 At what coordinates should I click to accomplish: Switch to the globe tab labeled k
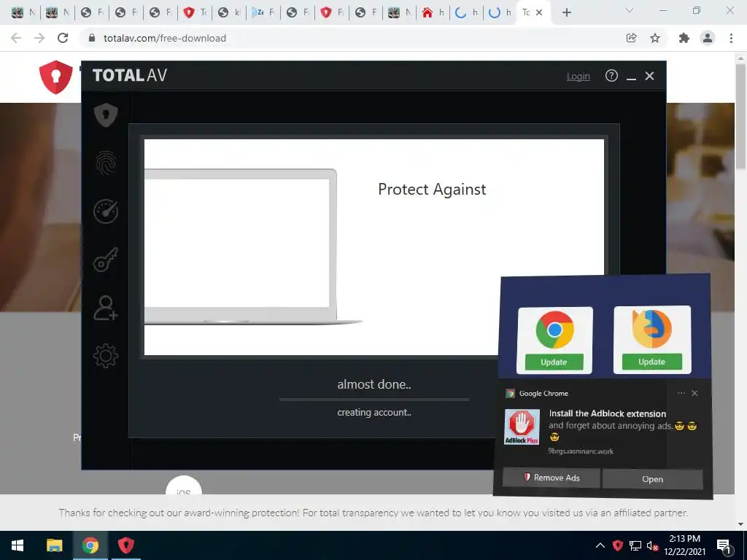(228, 13)
